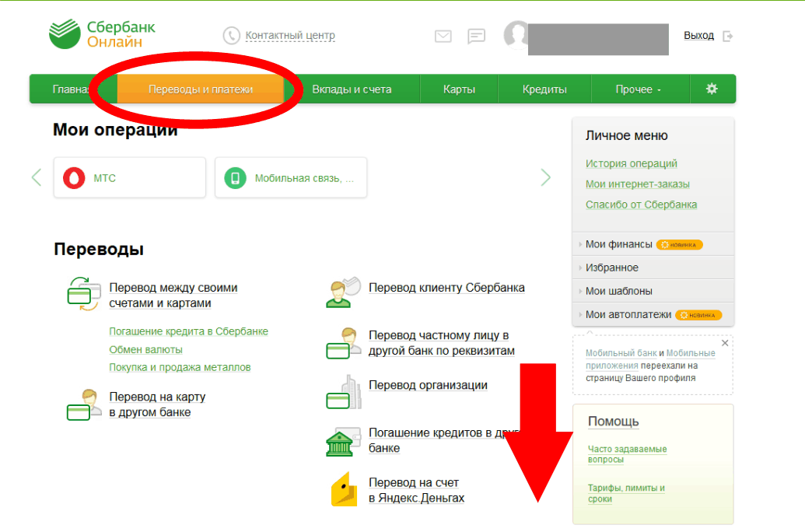Open Обмен валюты link
The height and width of the screenshot is (532, 805).
click(145, 349)
